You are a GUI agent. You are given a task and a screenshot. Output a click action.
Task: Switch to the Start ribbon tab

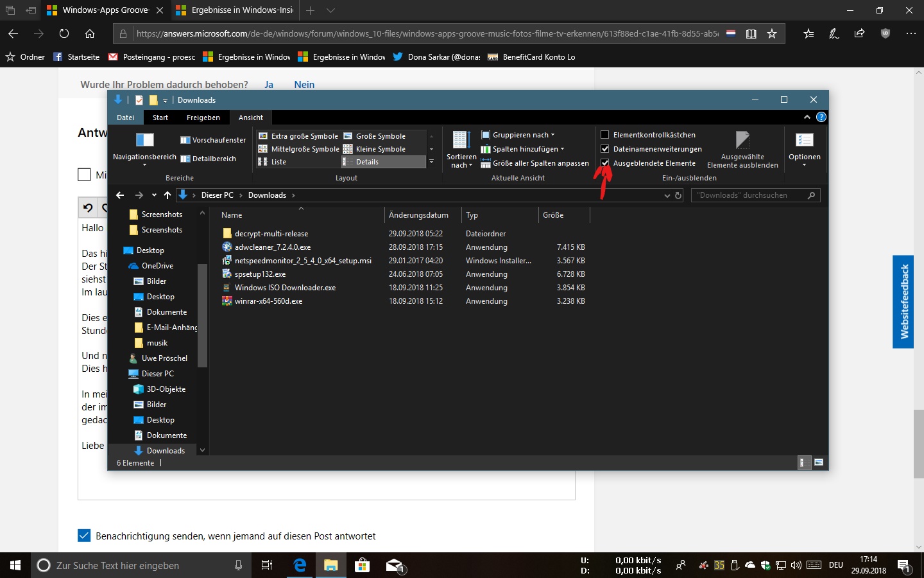(160, 118)
